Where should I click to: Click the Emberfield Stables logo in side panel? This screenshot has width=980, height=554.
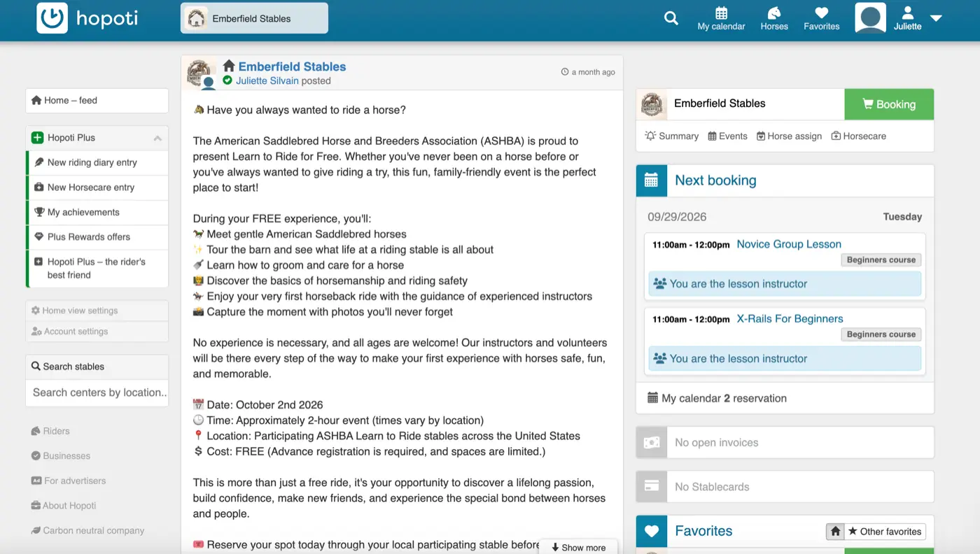652,104
